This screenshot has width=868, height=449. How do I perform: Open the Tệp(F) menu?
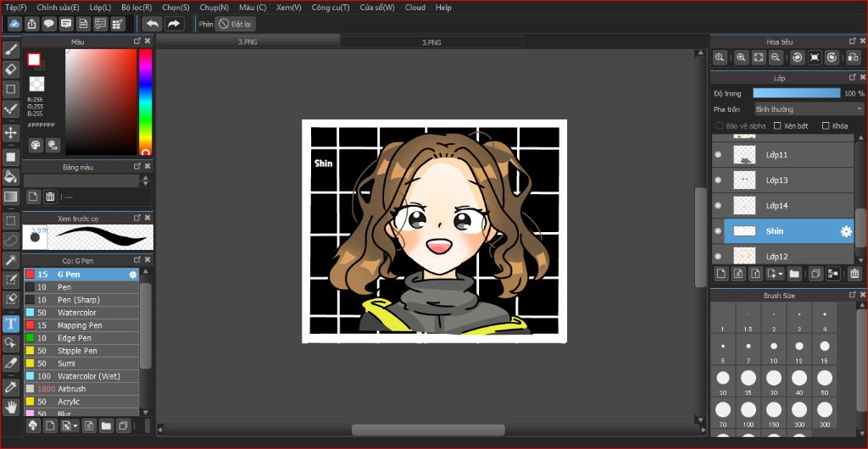(15, 8)
